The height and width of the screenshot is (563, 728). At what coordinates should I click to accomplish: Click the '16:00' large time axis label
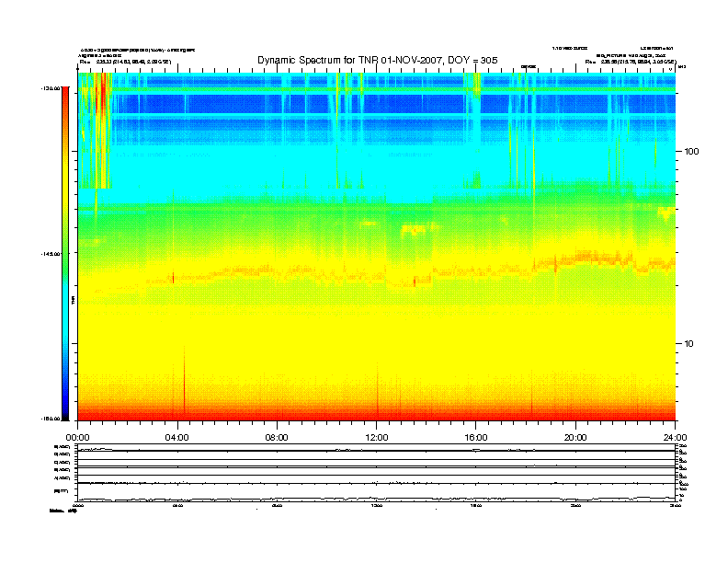click(x=476, y=438)
